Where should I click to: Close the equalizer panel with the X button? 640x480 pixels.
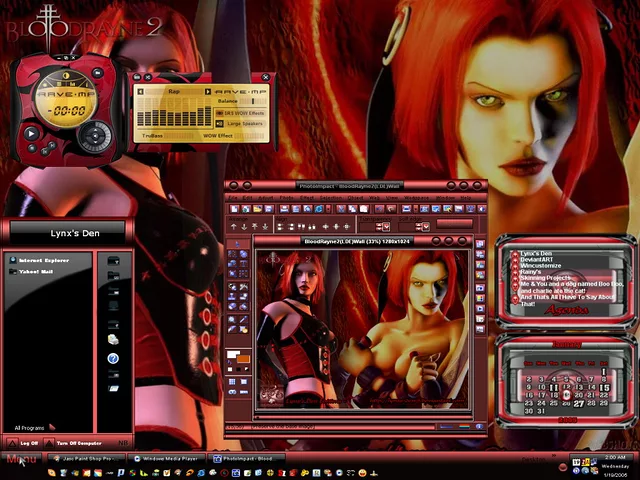[266, 77]
